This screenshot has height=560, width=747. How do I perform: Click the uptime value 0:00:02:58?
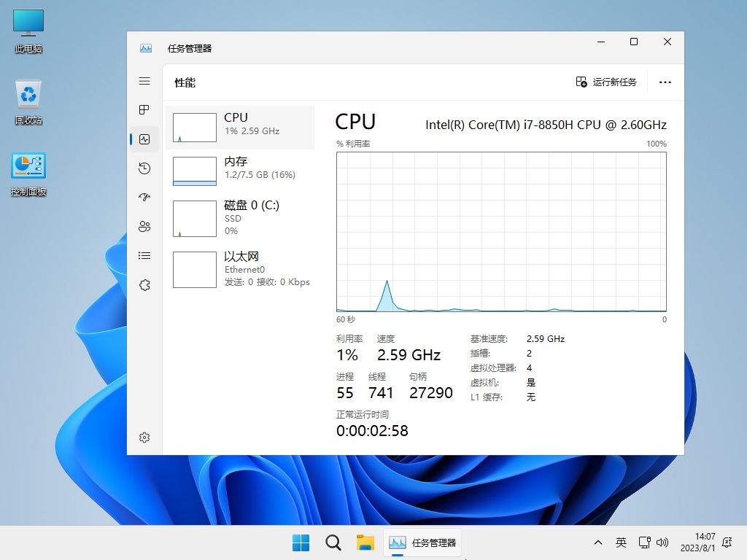click(372, 431)
